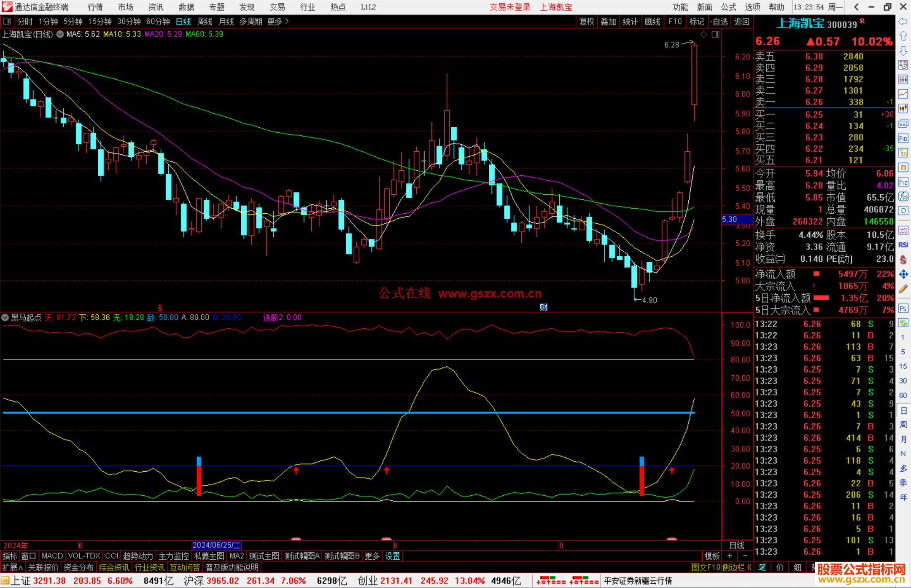Open the watchlist table icon with checkmark

pos(903,65)
